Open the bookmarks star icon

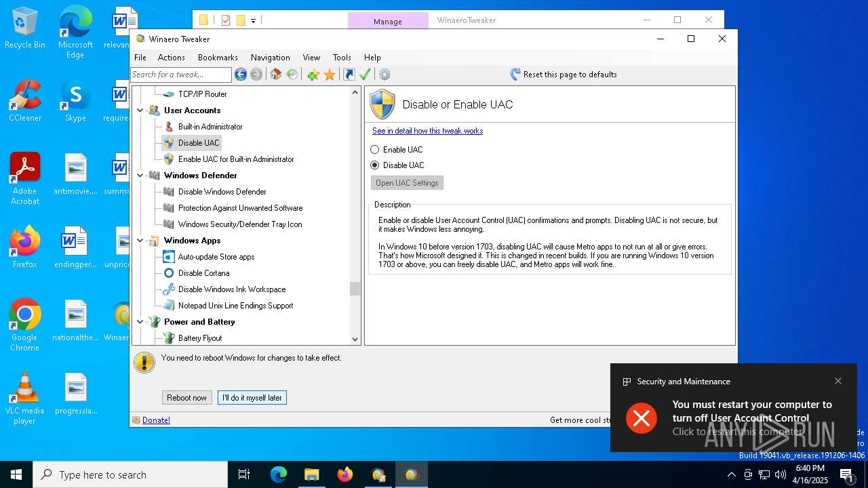[x=330, y=75]
